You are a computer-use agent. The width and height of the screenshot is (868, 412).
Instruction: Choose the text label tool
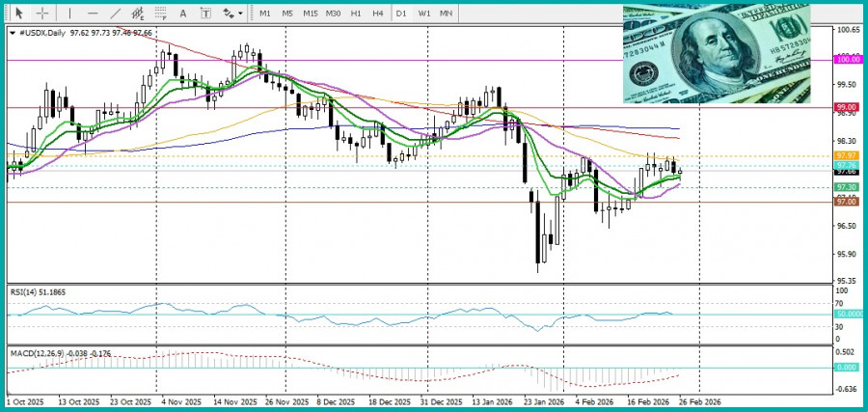tap(205, 14)
